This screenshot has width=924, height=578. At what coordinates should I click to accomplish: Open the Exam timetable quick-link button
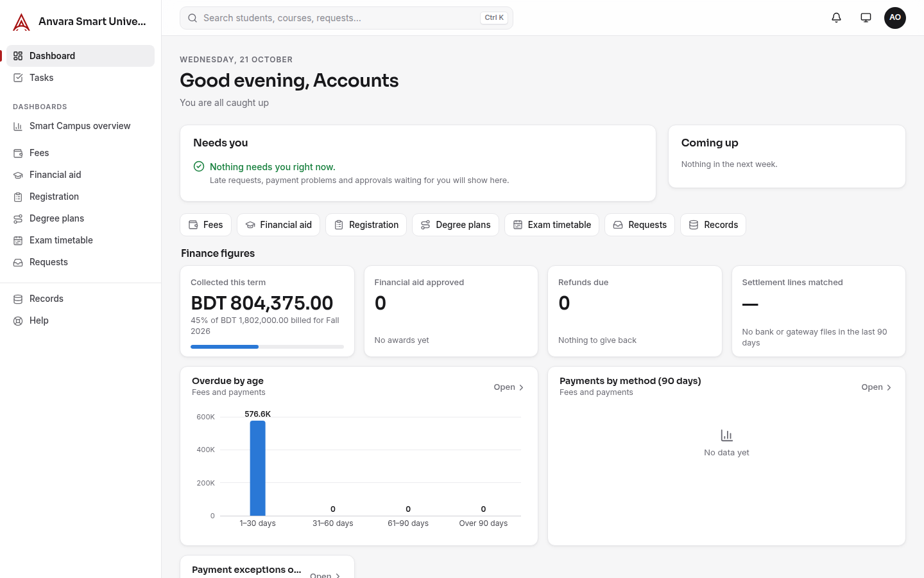(552, 225)
